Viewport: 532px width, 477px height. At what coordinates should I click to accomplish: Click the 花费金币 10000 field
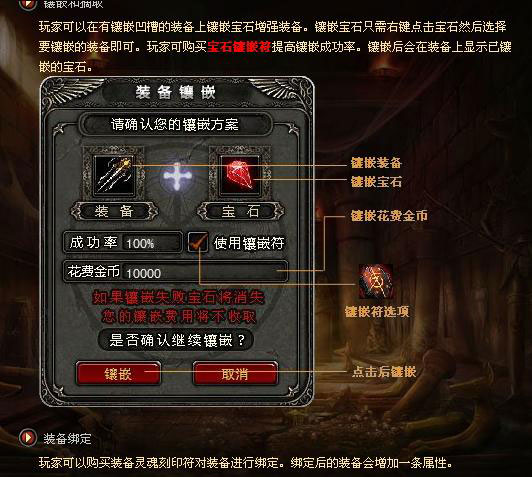(175, 272)
